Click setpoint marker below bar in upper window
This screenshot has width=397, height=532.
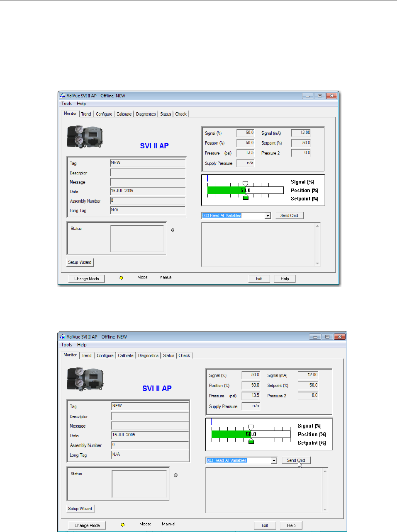coord(246,197)
